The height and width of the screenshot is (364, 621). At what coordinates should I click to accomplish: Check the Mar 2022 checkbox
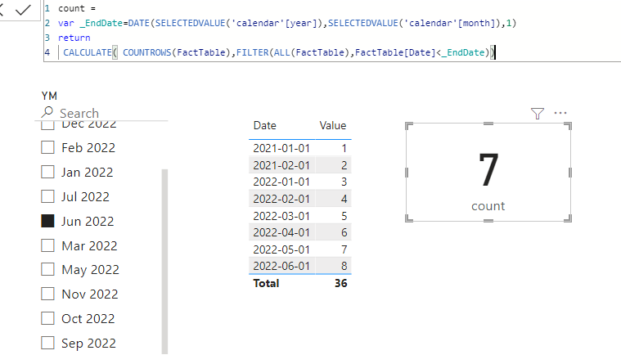[47, 245]
